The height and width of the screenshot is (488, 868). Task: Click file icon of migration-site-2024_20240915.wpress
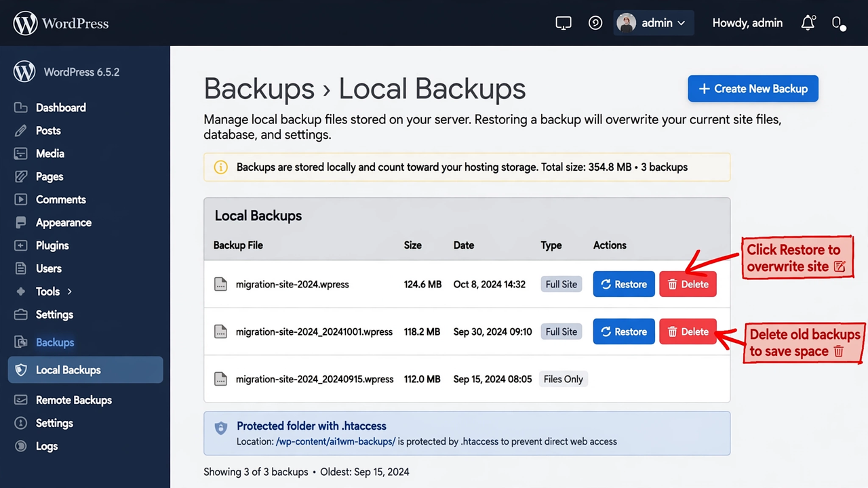(x=220, y=380)
